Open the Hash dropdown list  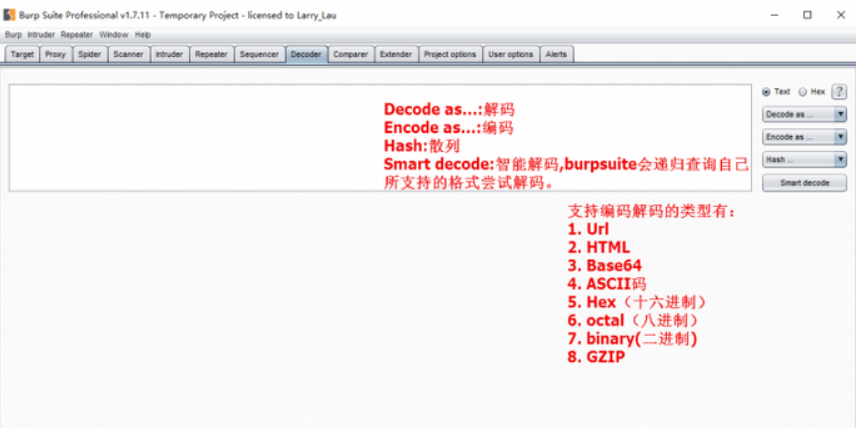(x=804, y=159)
